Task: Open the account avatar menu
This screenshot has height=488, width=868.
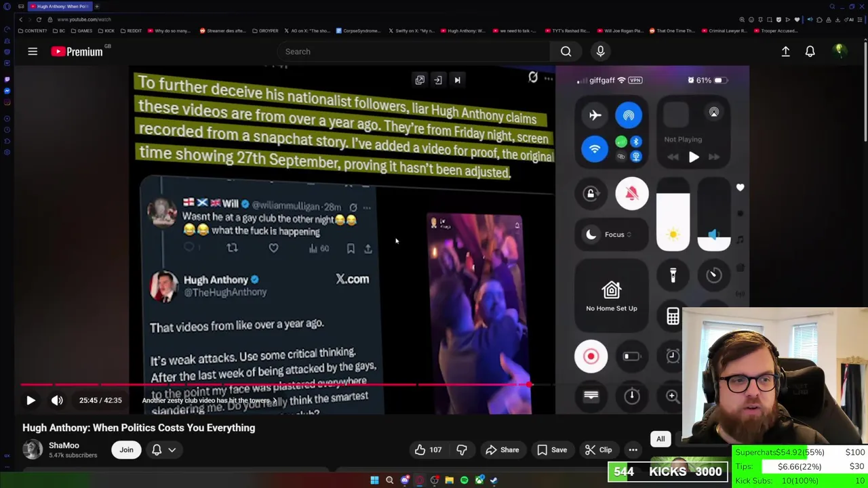Action: (x=839, y=51)
